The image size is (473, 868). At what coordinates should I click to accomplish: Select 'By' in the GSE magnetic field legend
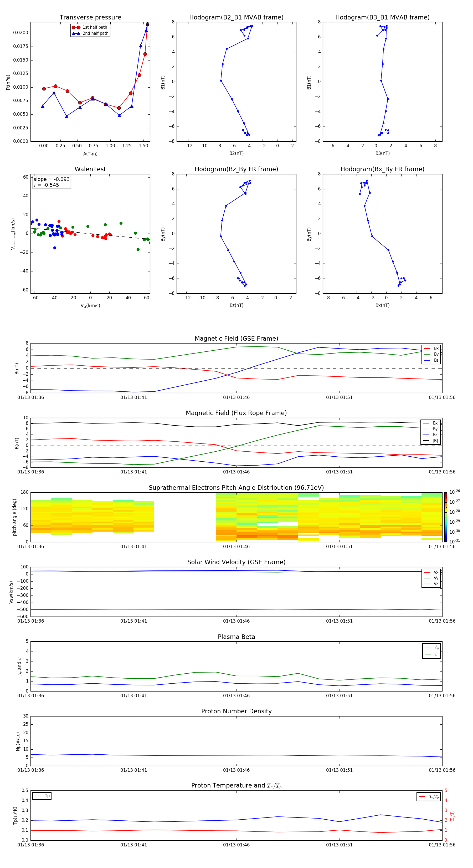[431, 354]
